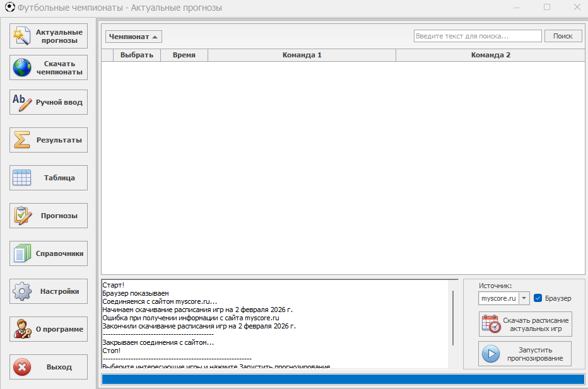Open Актуальные прогнозы wand icon

pyautogui.click(x=21, y=36)
